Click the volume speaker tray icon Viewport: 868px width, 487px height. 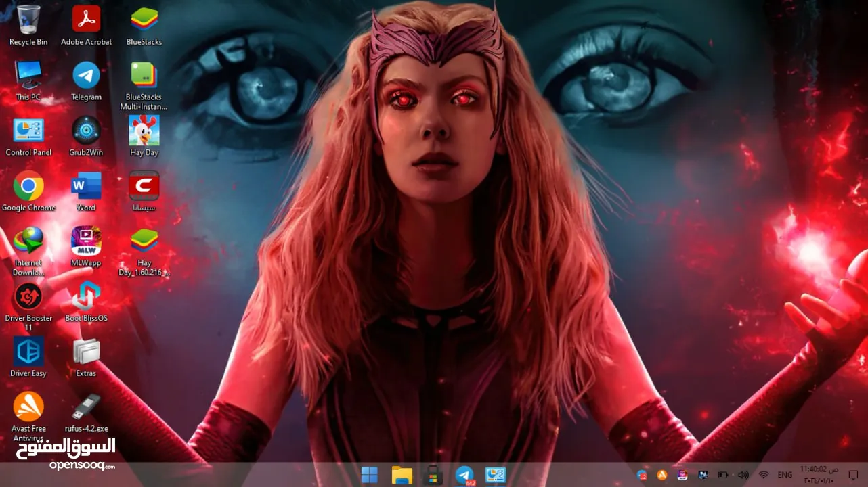[743, 475]
